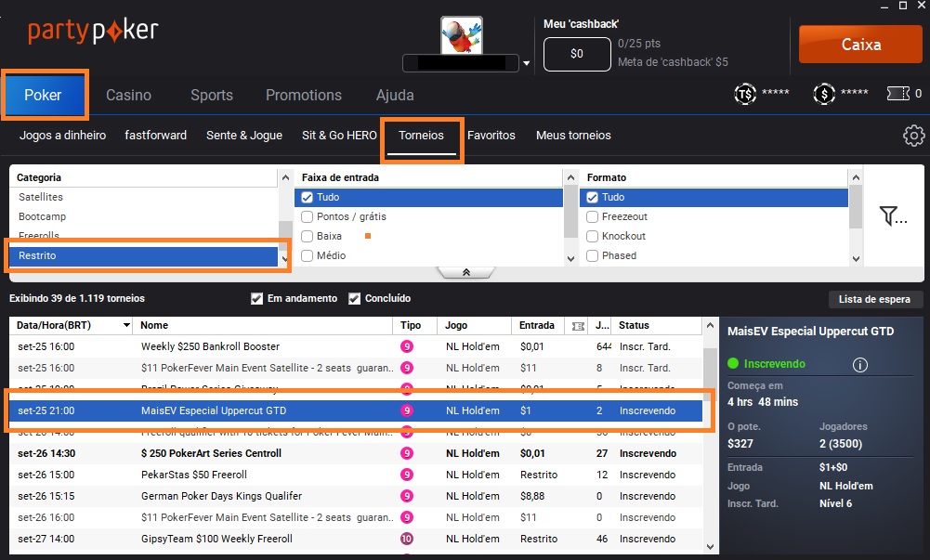
Task: Click Categoria list up arrow
Action: (285, 177)
